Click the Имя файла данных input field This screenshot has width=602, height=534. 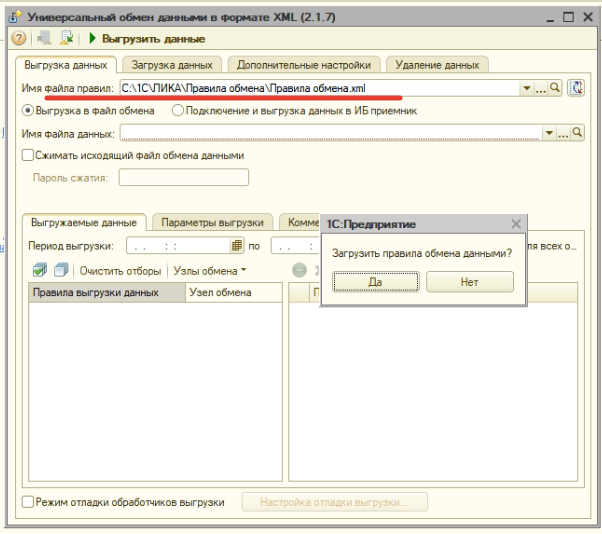click(331, 133)
